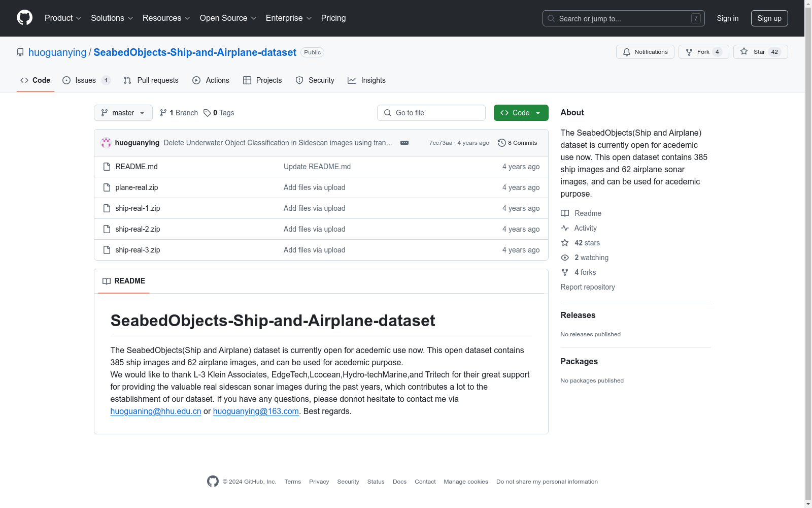Open the footer Status link

pos(376,482)
